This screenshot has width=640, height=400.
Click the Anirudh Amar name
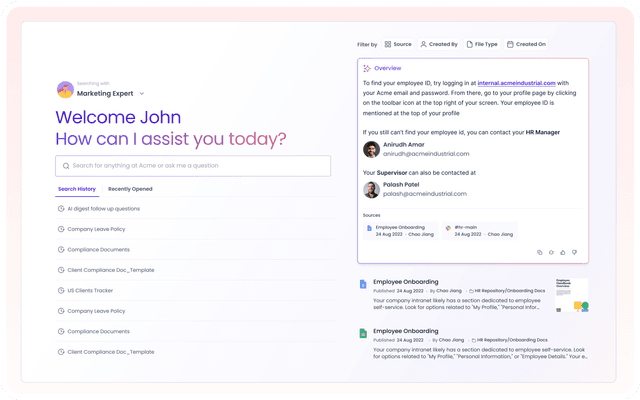click(404, 144)
